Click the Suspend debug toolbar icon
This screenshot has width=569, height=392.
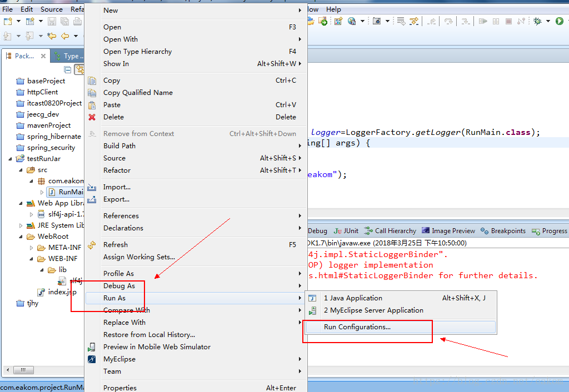[496, 21]
